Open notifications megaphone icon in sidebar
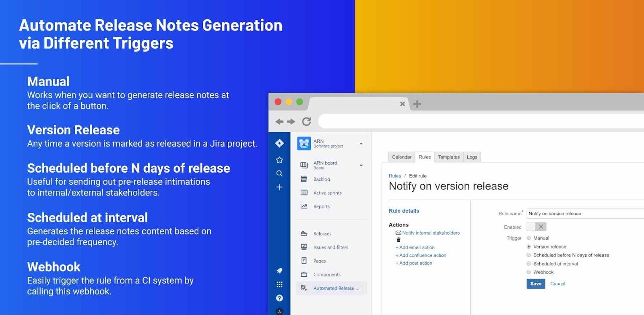The image size is (644, 315). [279, 271]
